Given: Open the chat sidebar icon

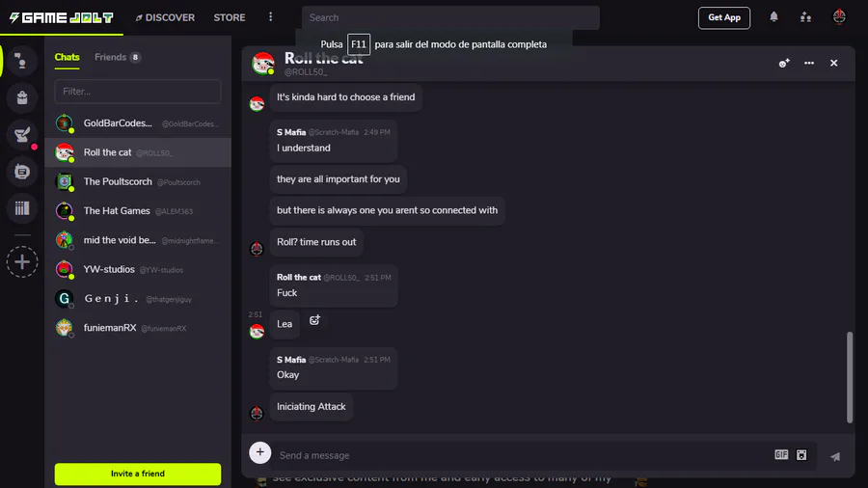Looking at the screenshot, I should (22, 172).
